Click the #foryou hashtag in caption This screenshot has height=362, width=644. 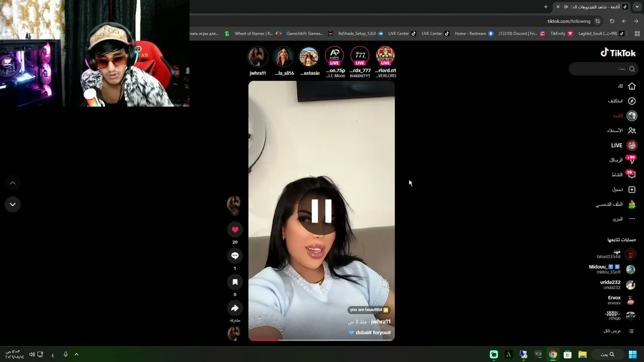click(x=381, y=333)
